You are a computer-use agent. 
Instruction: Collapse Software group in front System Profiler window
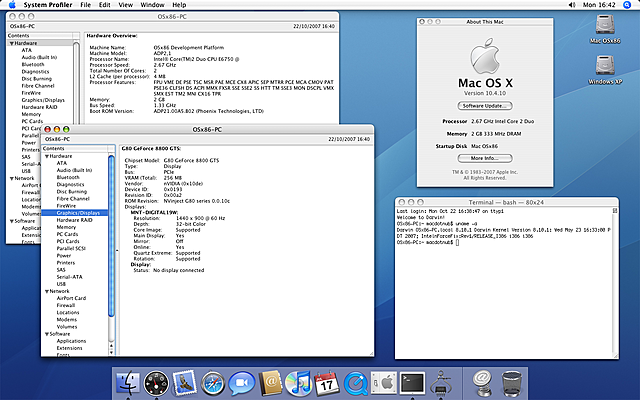(47, 334)
